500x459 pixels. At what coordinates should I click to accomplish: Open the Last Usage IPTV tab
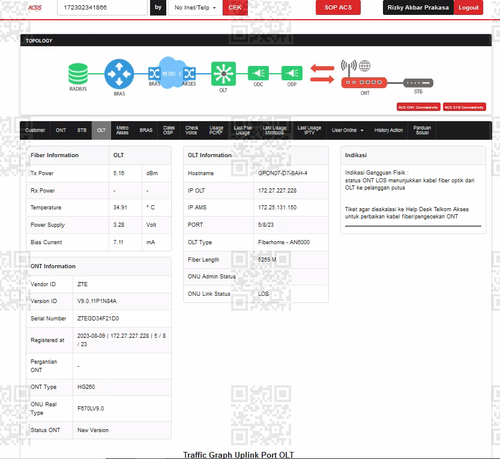point(309,130)
